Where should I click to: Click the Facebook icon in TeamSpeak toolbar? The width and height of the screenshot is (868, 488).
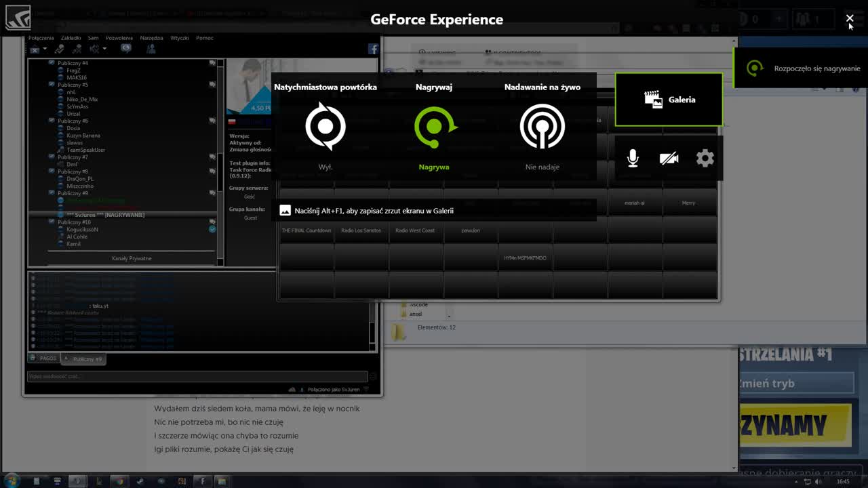pos(373,49)
